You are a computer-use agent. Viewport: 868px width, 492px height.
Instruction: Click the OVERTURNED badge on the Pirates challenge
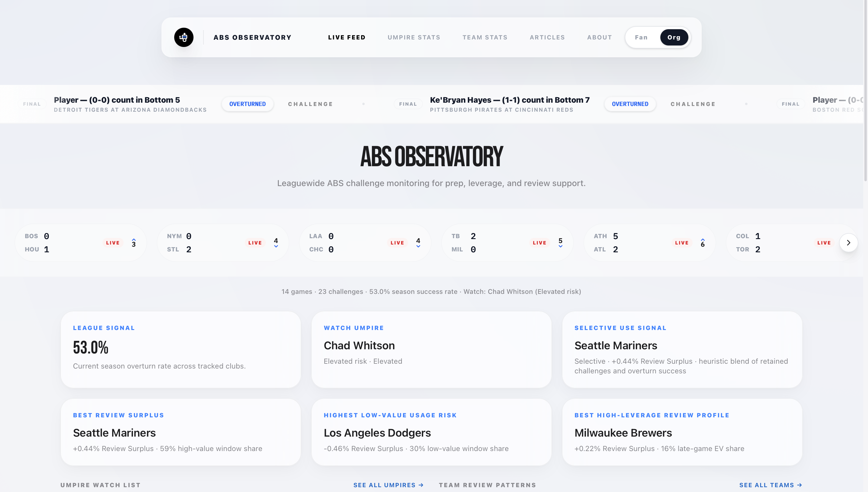(x=630, y=104)
